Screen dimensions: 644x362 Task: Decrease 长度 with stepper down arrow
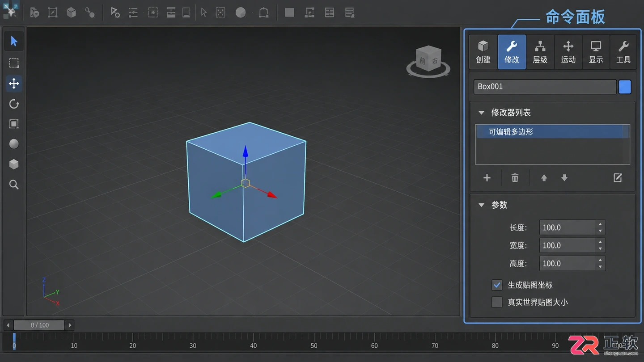[600, 231]
